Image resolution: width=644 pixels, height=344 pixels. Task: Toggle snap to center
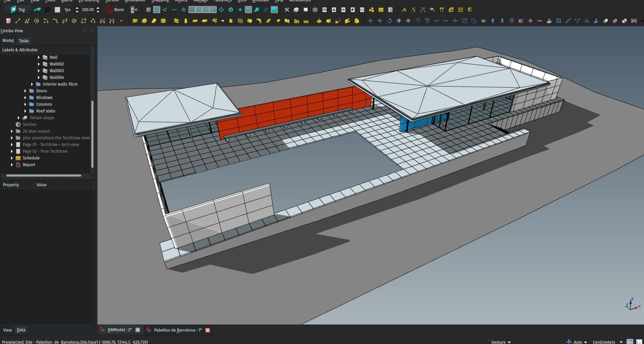tap(231, 10)
